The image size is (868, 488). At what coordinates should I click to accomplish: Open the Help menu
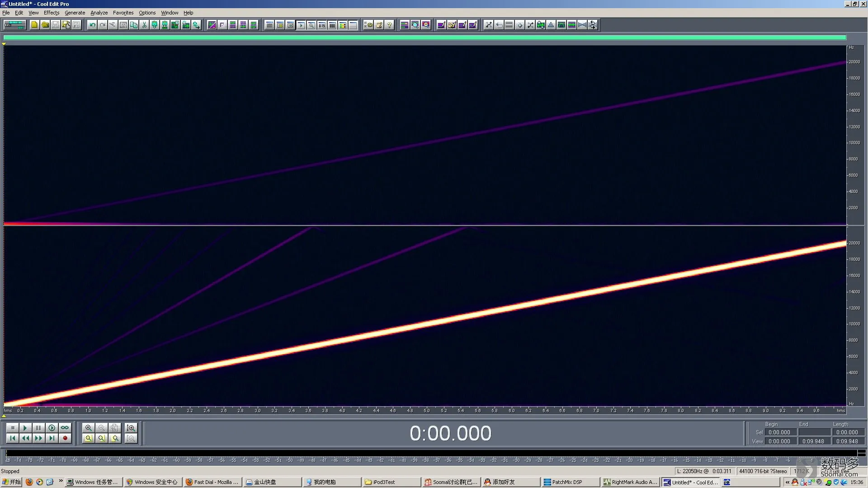(x=189, y=13)
